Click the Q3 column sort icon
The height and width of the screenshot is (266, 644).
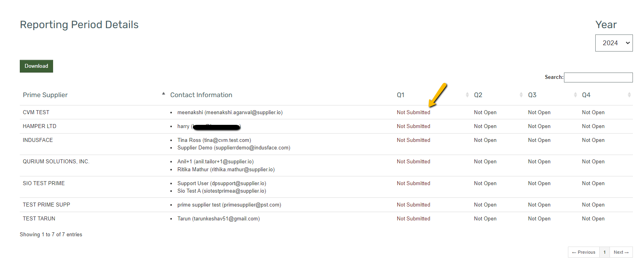click(x=575, y=95)
